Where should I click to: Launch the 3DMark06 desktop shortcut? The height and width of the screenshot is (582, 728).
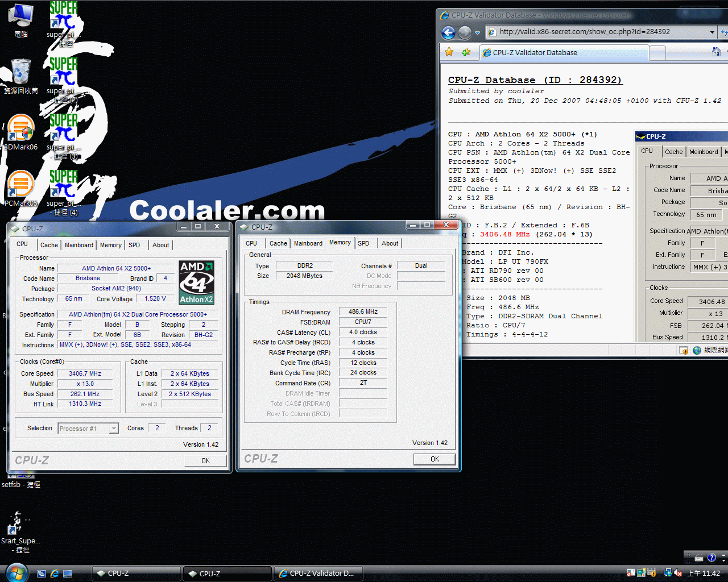(x=21, y=132)
